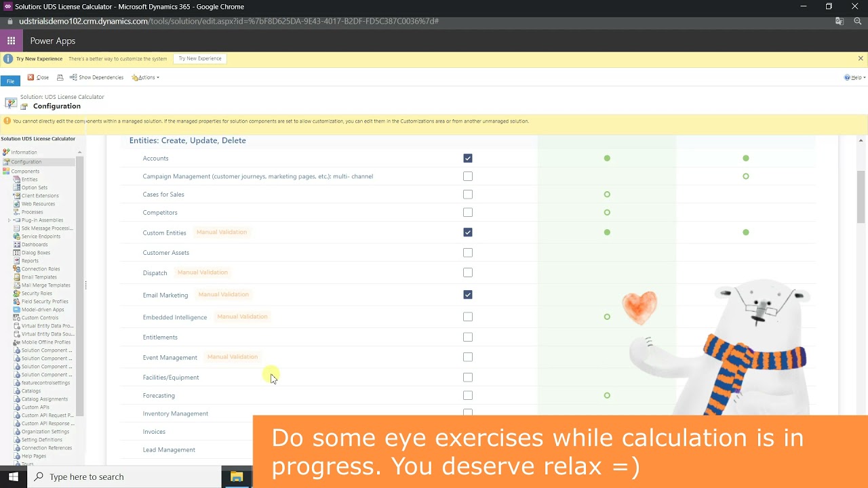Check the Facilities/Equipment checkbox
The height and width of the screenshot is (488, 868).
tap(468, 378)
